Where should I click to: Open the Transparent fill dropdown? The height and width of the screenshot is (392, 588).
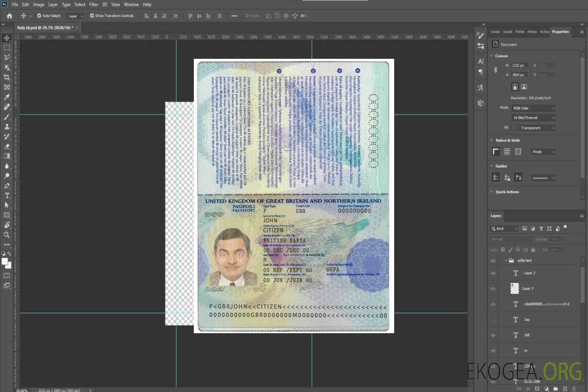(x=537, y=128)
